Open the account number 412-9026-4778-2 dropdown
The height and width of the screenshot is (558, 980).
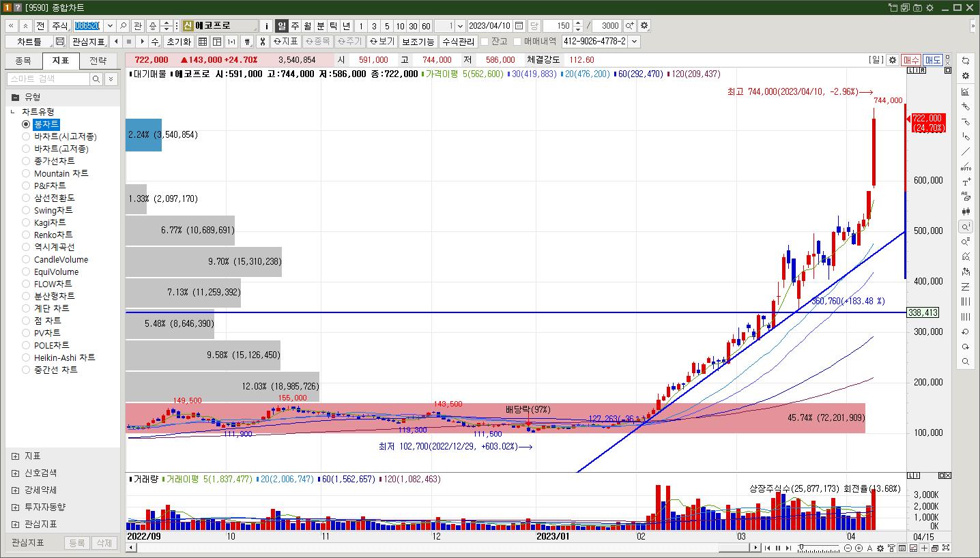635,42
